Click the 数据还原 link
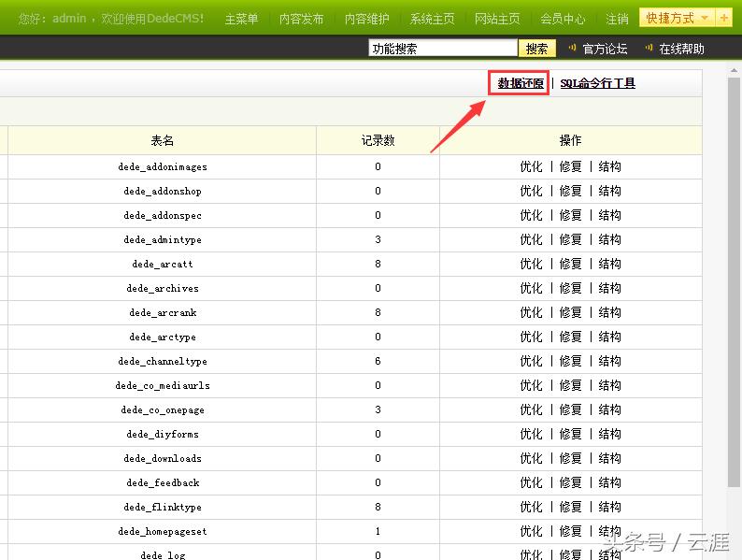Viewport: 742px width, 560px height. coord(521,83)
